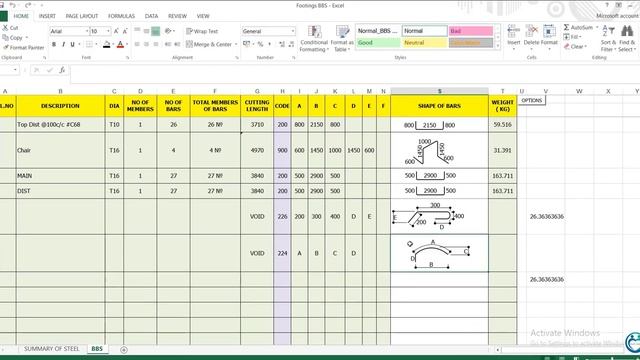Open the REVIEW tab
Screen dimensions: 640x360
click(x=177, y=16)
